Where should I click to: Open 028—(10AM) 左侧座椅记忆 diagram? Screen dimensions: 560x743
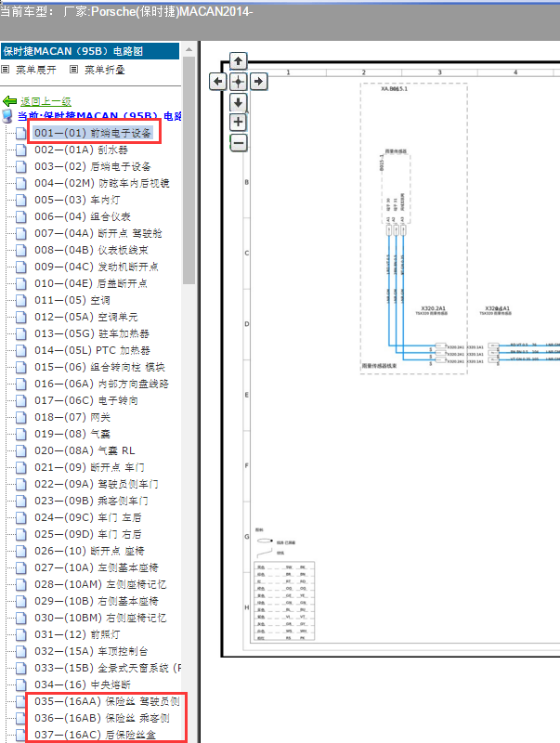point(100,584)
